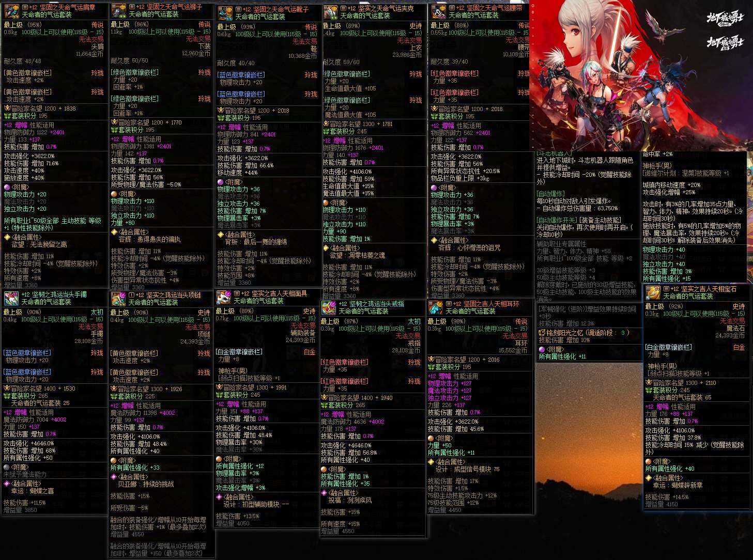753x560 pixels.
Task: Click the 15,552金币 price text
Action: 513,350
